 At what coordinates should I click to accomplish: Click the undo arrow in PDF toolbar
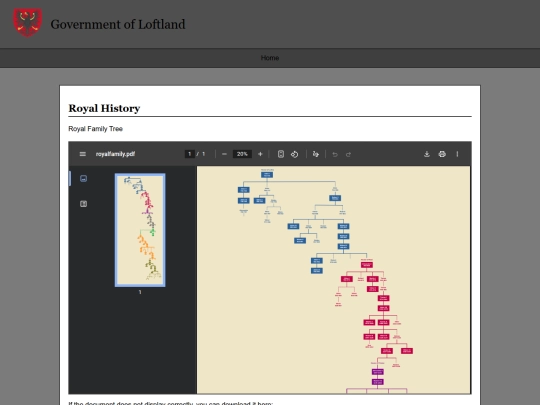335,154
